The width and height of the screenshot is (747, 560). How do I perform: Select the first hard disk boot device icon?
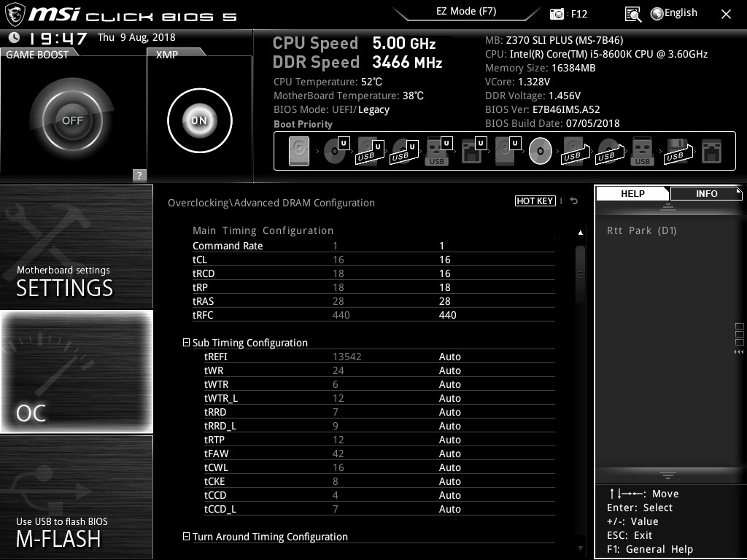tap(299, 151)
